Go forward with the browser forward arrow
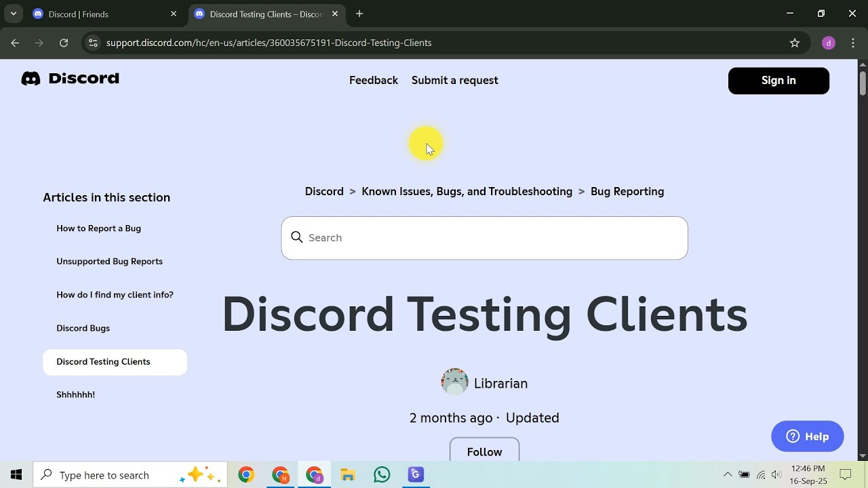 (39, 43)
